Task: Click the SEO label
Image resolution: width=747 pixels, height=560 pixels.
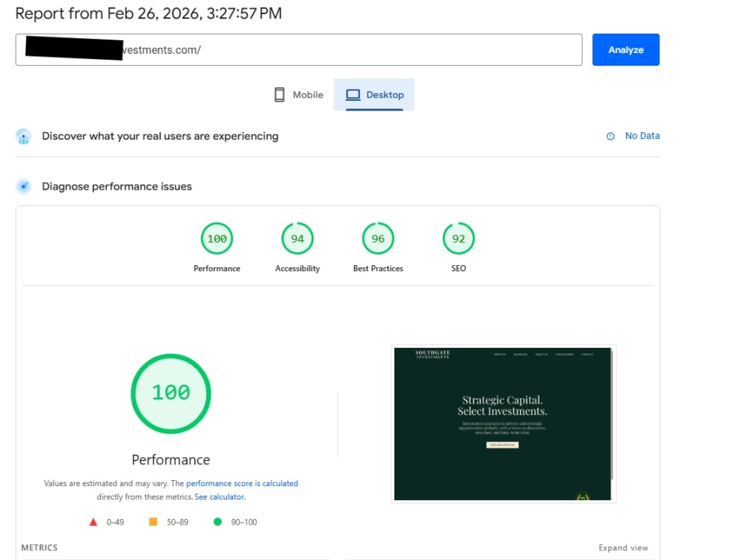Action: (x=459, y=269)
